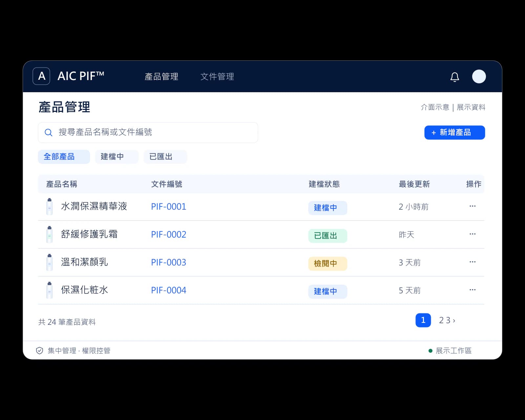Go to page 2 in pagination
525x420 pixels.
point(441,320)
